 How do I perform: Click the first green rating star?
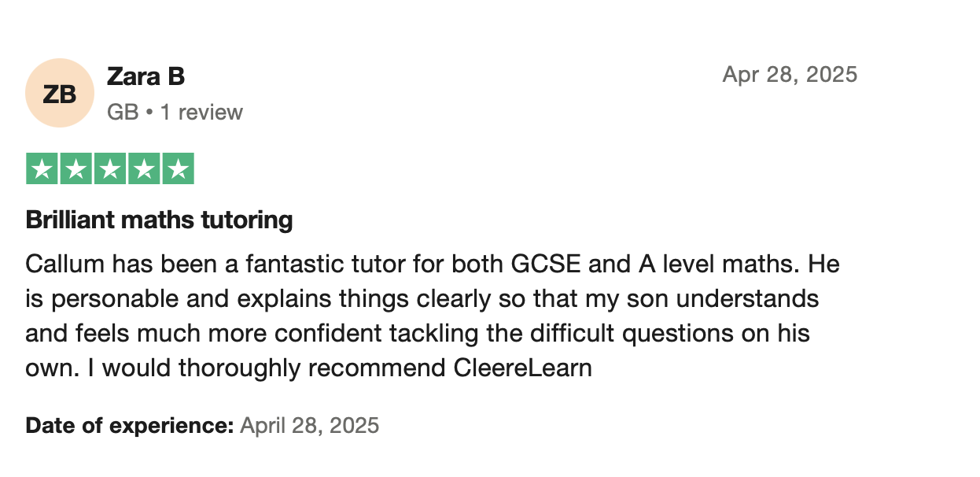41,169
